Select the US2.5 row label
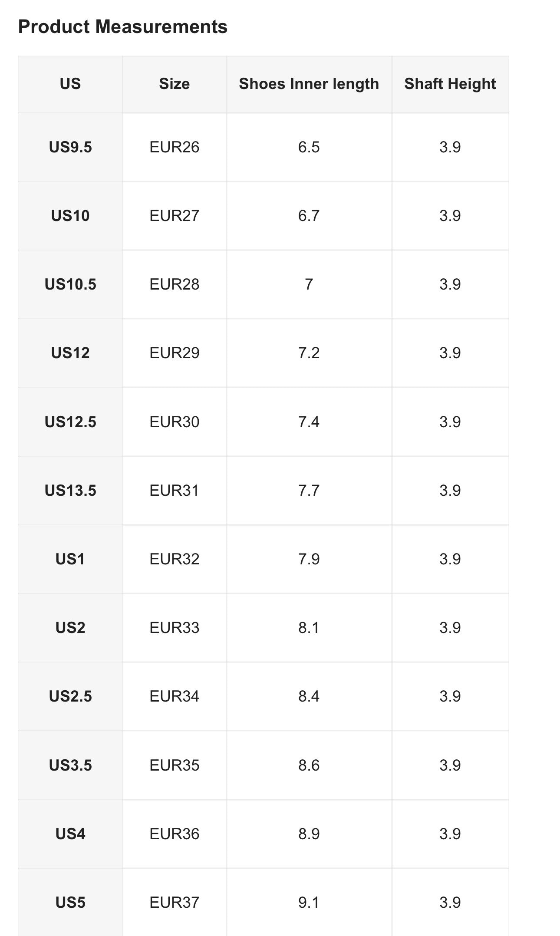This screenshot has width=560, height=936. [x=70, y=696]
